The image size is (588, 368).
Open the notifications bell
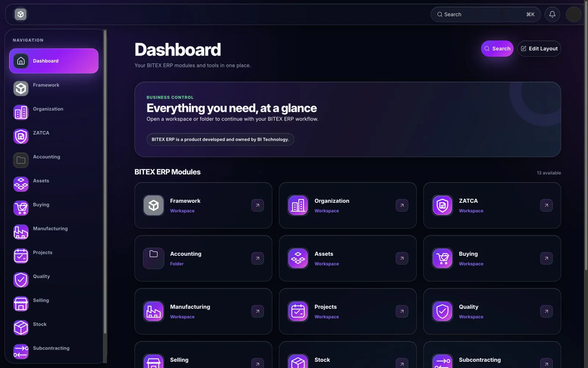click(x=552, y=14)
